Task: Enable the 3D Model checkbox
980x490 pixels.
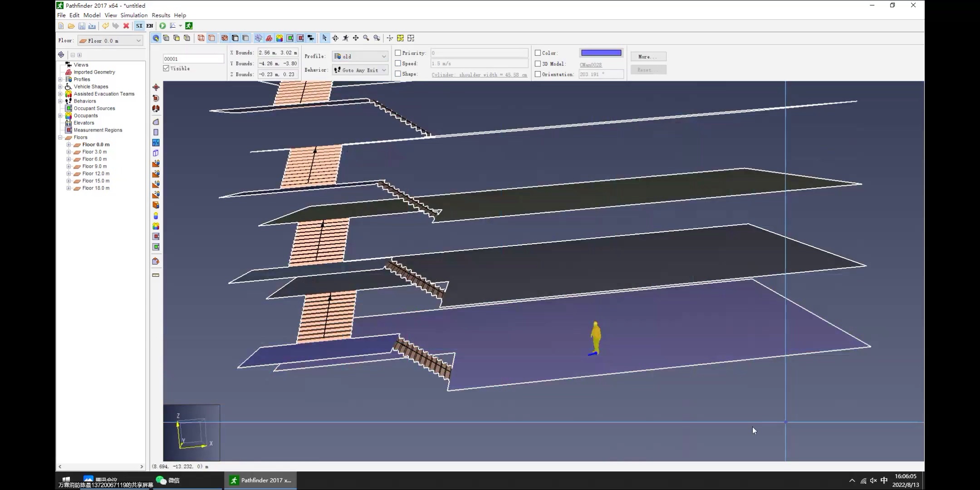Action: click(x=538, y=64)
